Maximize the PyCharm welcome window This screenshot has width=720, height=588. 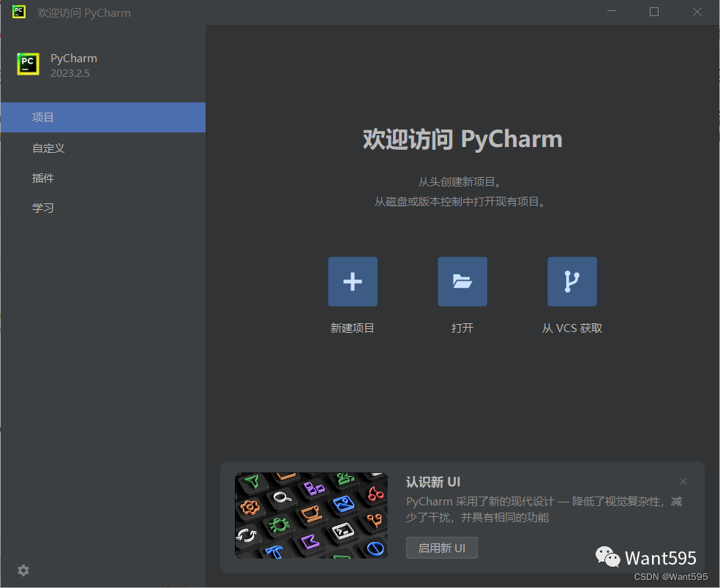tap(654, 12)
